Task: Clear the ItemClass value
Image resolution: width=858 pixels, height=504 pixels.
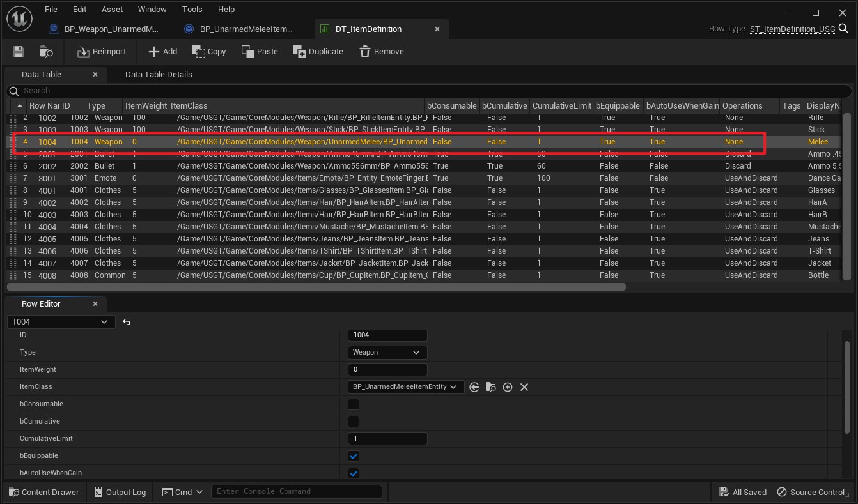Action: [524, 387]
